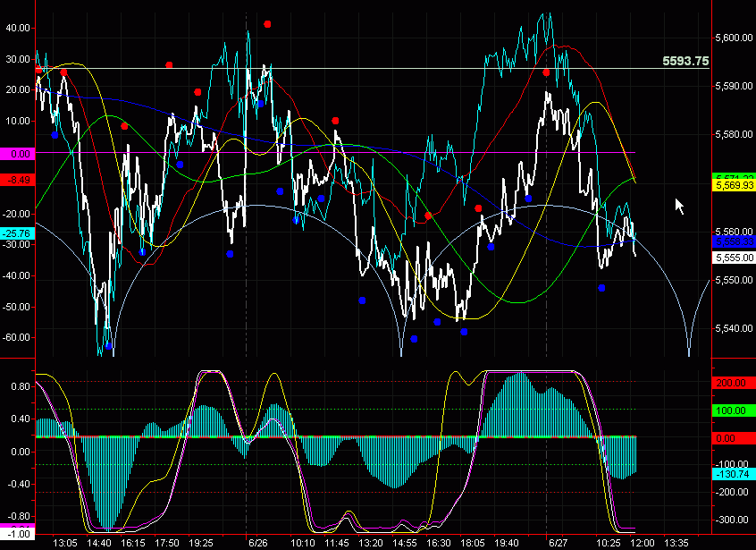Click the 13:05 time label
The width and height of the screenshot is (756, 550).
coord(64,543)
